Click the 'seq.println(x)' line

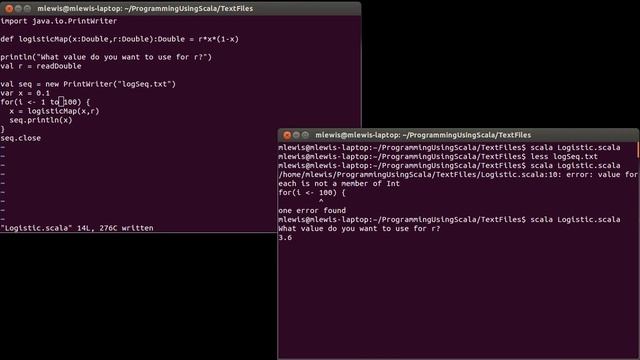(x=41, y=120)
